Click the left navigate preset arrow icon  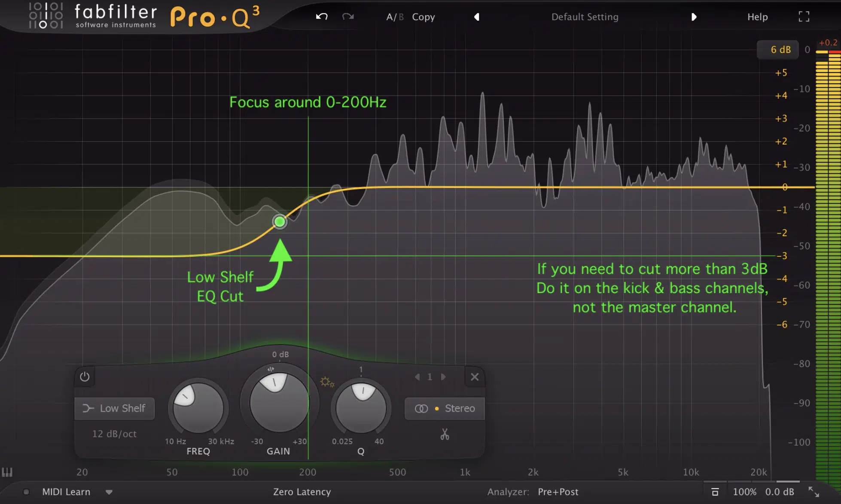[x=476, y=16]
